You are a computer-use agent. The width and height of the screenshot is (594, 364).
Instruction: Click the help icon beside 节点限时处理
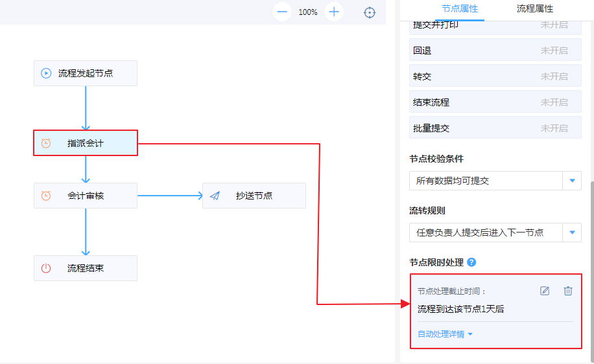471,262
